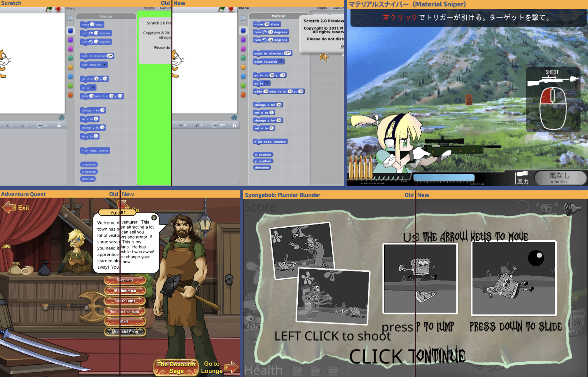Screen dimensions: 588x377
Task: Click CLICK TO CONTINUE in Spongebob
Action: 407,356
